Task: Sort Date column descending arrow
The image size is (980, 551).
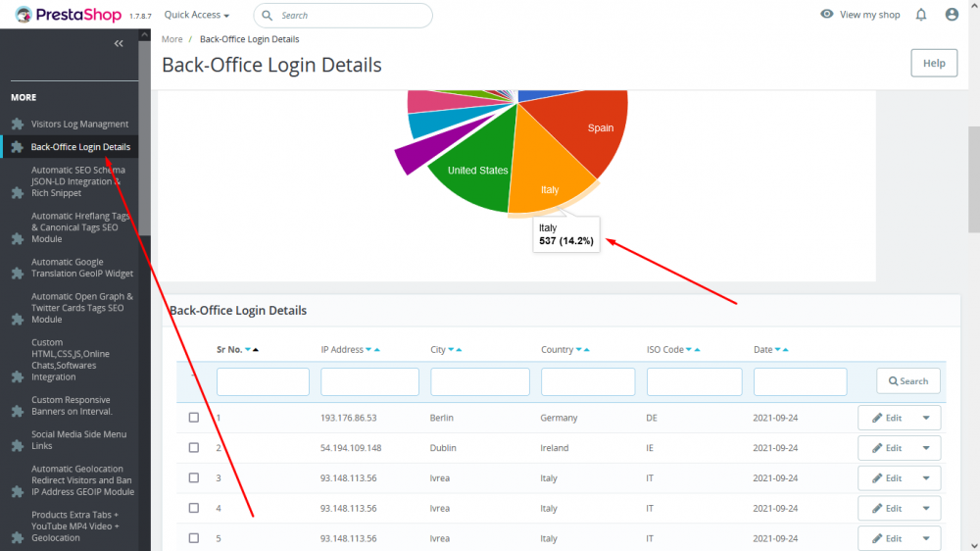Action: (777, 350)
